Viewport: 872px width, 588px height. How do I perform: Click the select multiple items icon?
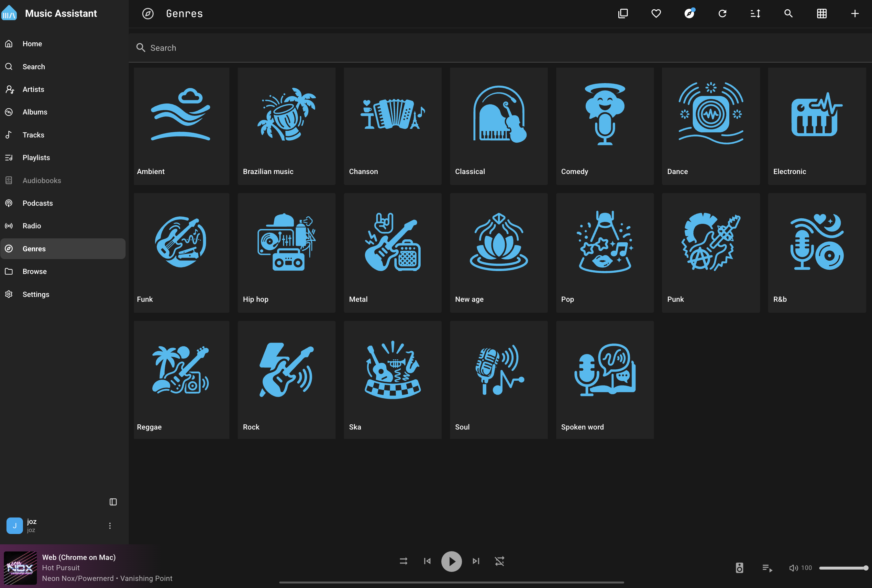(x=623, y=14)
